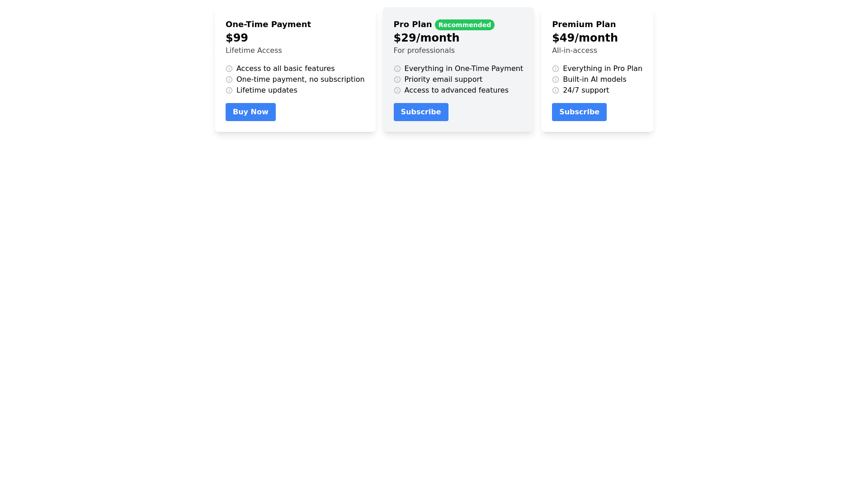Viewport: 868px width, 488px height.
Task: Click the green Recommended badge
Action: click(464, 25)
